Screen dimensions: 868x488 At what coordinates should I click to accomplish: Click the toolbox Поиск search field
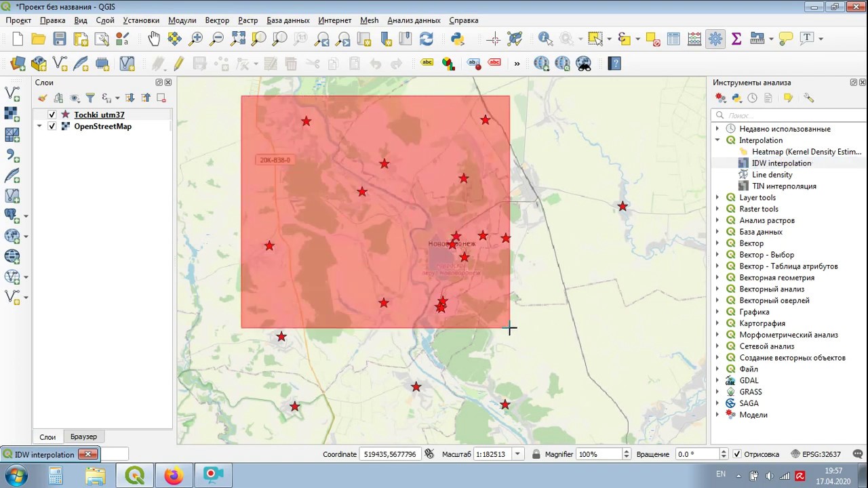[789, 115]
